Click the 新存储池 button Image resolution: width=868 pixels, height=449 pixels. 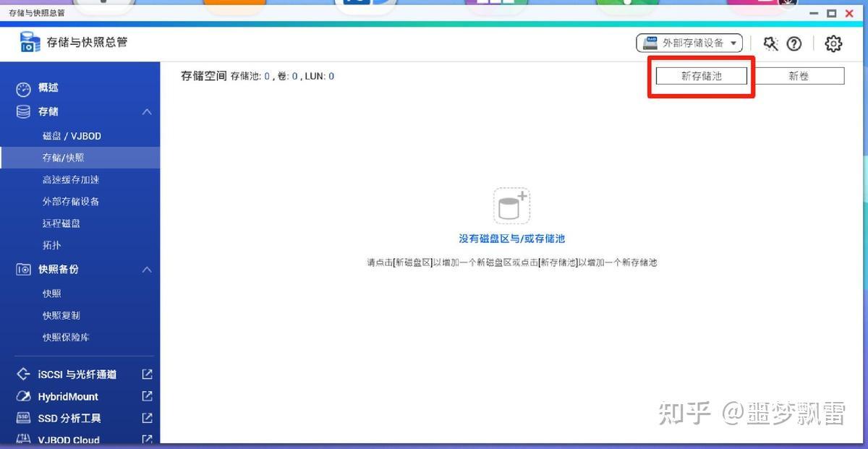click(702, 76)
